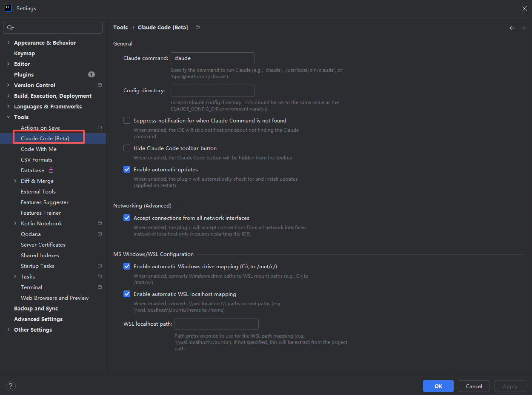Close the Settings dialog with X
The height and width of the screenshot is (395, 532).
[524, 8]
